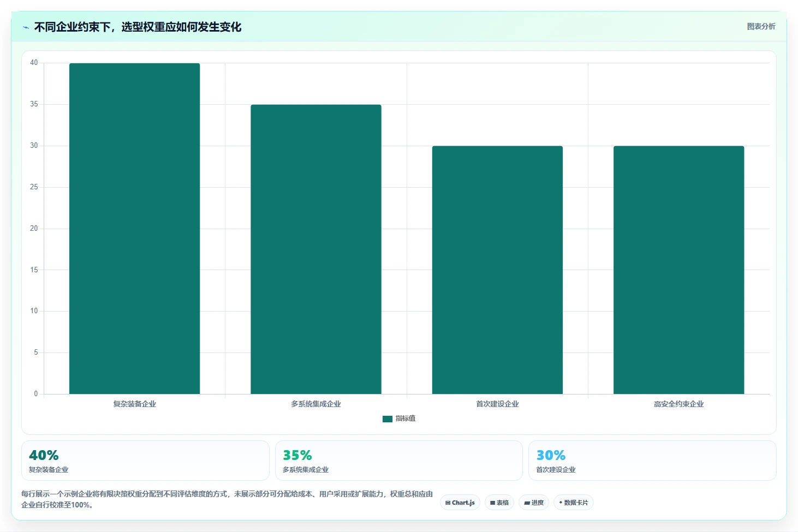Select the 首次建设企业 bar in the chart
This screenshot has height=532, width=798.
point(497,270)
